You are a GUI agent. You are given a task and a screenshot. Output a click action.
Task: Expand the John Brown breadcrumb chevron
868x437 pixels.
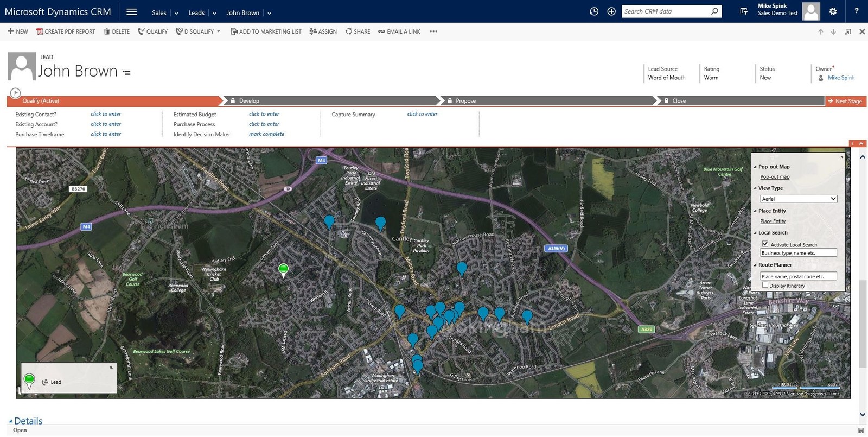click(x=269, y=13)
